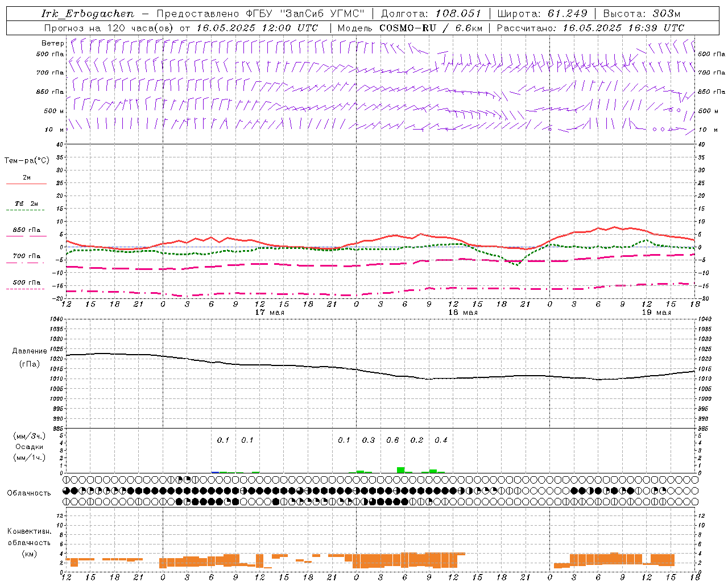Select the 19 мая date label
728x582 pixels.
pyautogui.click(x=656, y=313)
